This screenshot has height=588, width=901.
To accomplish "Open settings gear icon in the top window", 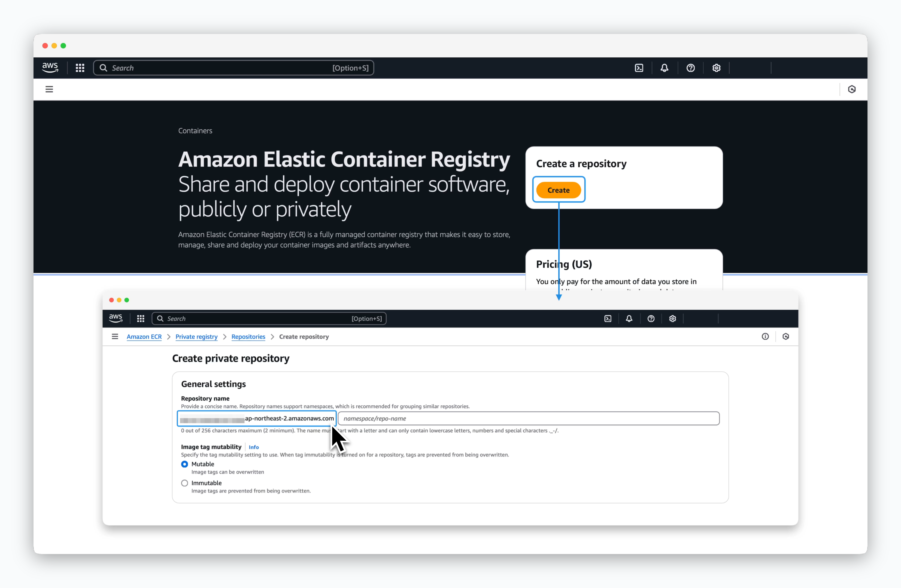I will [x=716, y=68].
